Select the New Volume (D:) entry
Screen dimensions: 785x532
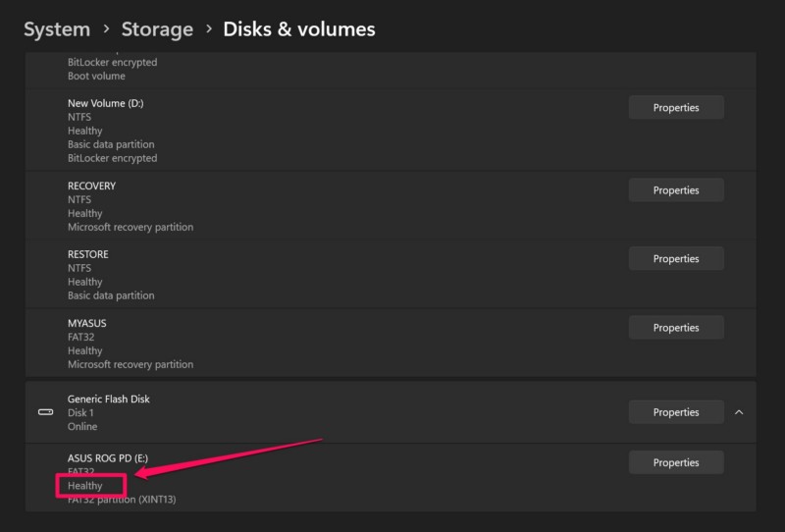pyautogui.click(x=106, y=103)
